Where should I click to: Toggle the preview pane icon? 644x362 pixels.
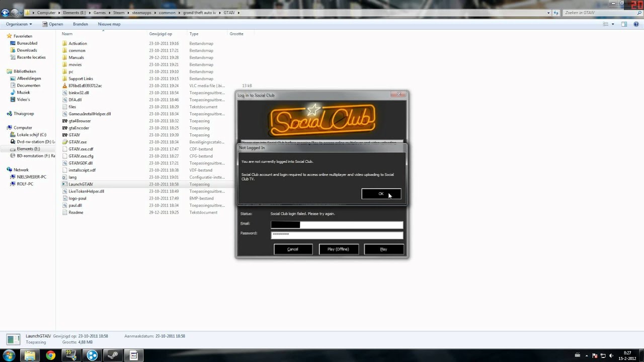(624, 24)
